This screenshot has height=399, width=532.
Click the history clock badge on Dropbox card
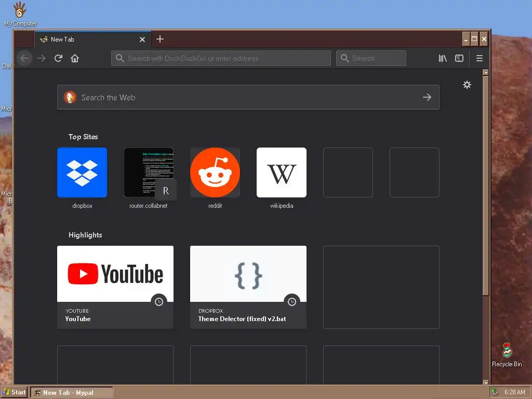[292, 302]
